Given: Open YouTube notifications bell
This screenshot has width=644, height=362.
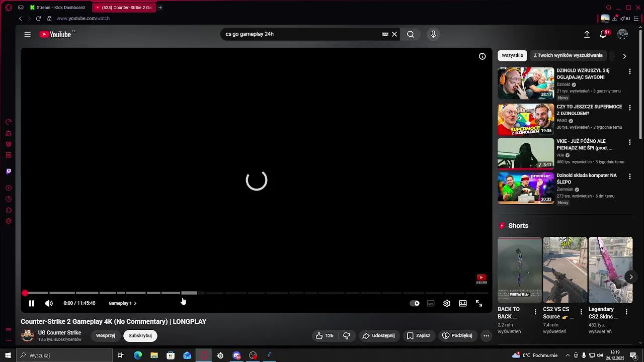Looking at the screenshot, I should coord(603,34).
